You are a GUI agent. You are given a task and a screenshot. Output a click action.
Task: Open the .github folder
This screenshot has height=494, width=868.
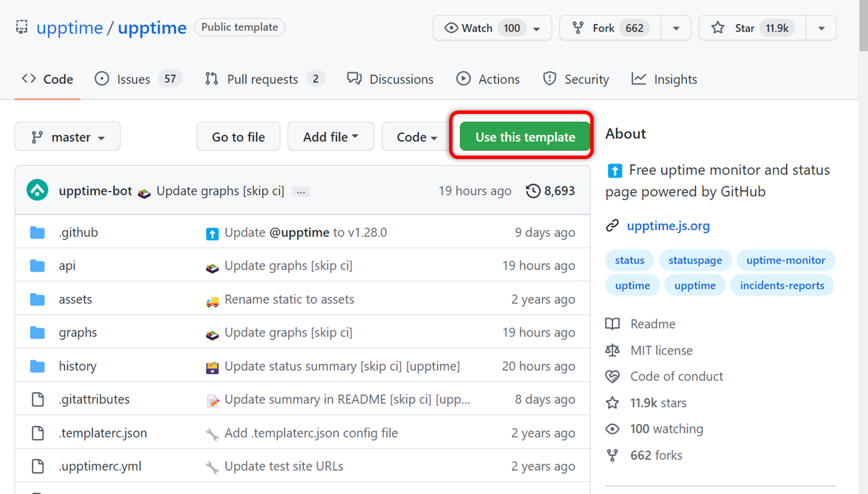point(78,233)
